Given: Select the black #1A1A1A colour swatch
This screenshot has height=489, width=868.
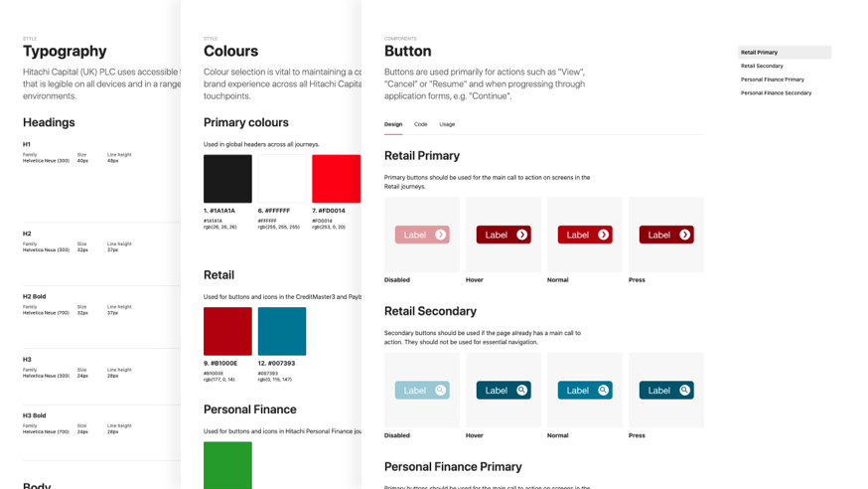Looking at the screenshot, I should point(227,179).
